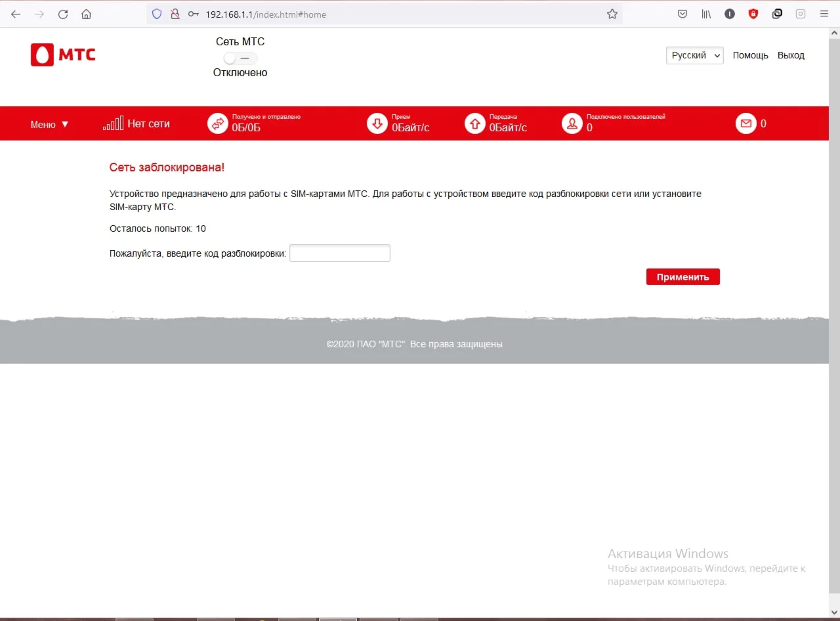Click the signal strength bars icon
The image size is (840, 621).
(113, 123)
